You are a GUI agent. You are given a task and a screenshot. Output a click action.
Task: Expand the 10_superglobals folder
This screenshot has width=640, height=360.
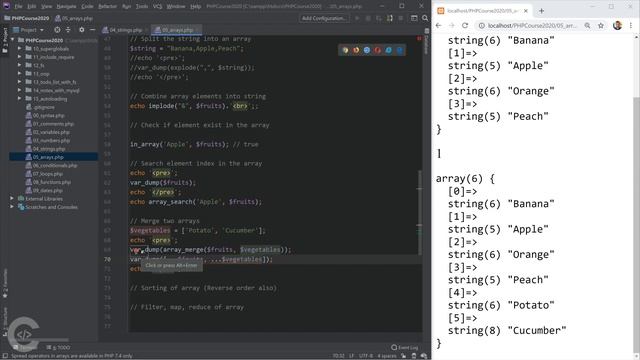(20, 49)
